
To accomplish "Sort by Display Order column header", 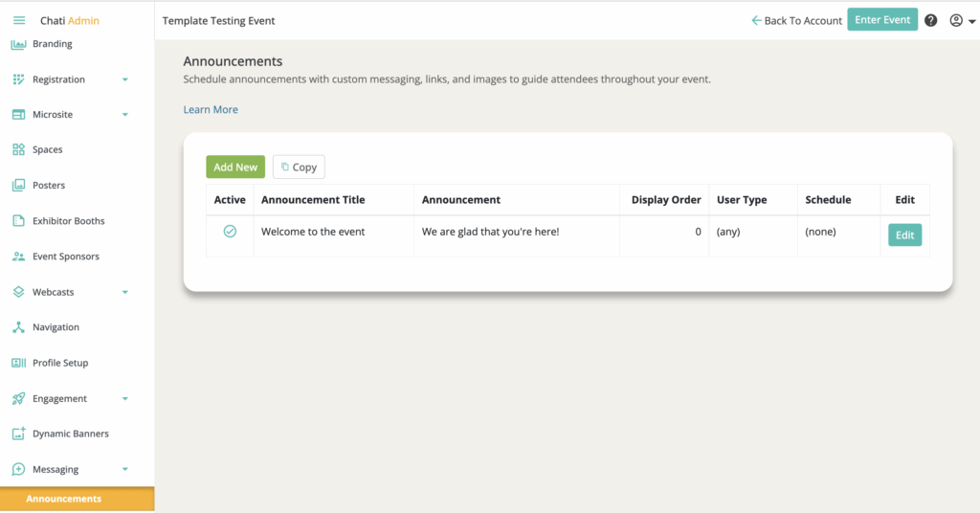I will coord(665,200).
